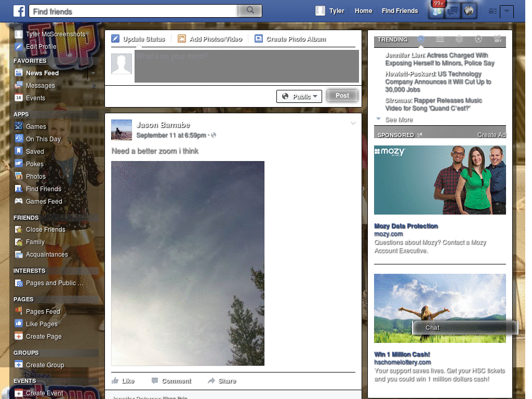Click What's on your mind text area

pyautogui.click(x=247, y=66)
